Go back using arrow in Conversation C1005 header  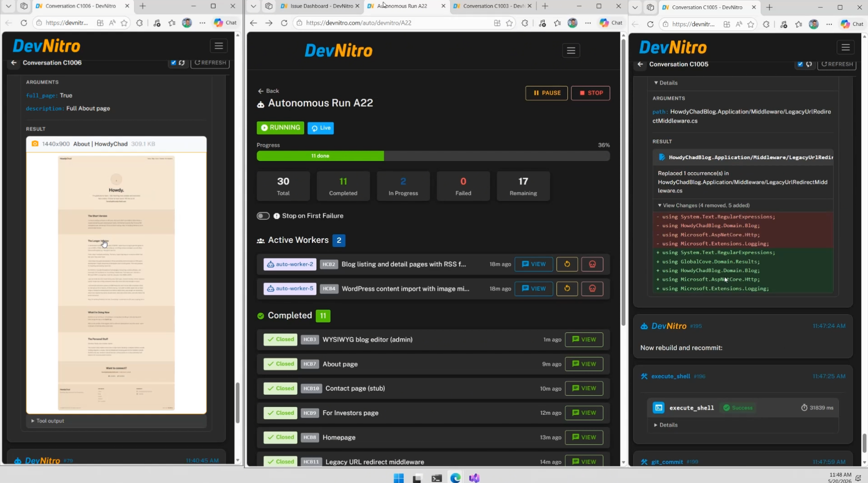coord(640,64)
